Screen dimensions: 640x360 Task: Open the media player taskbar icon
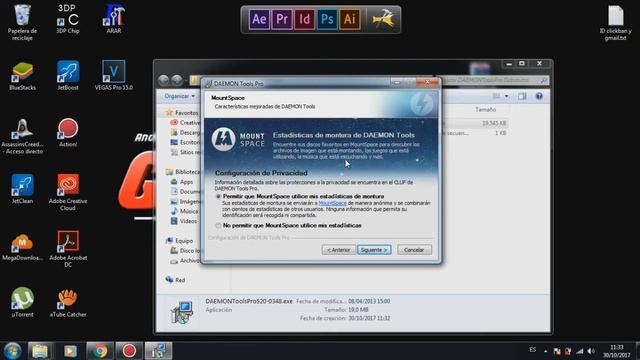(70, 351)
